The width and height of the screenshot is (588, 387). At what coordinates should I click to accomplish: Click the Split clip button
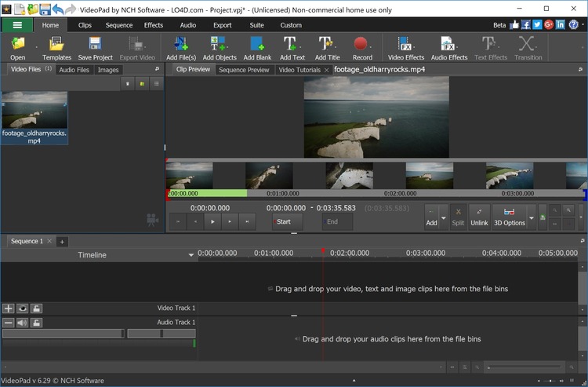point(458,217)
